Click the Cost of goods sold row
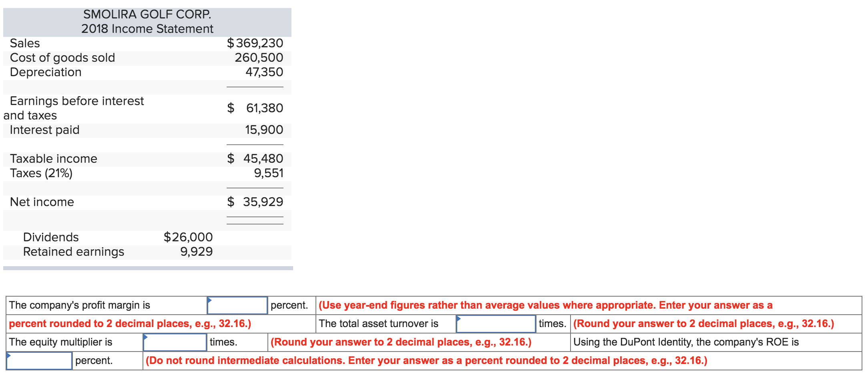 click(x=63, y=58)
